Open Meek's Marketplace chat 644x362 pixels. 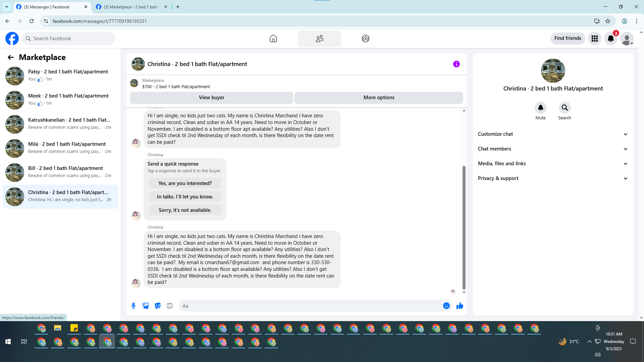tap(60, 100)
